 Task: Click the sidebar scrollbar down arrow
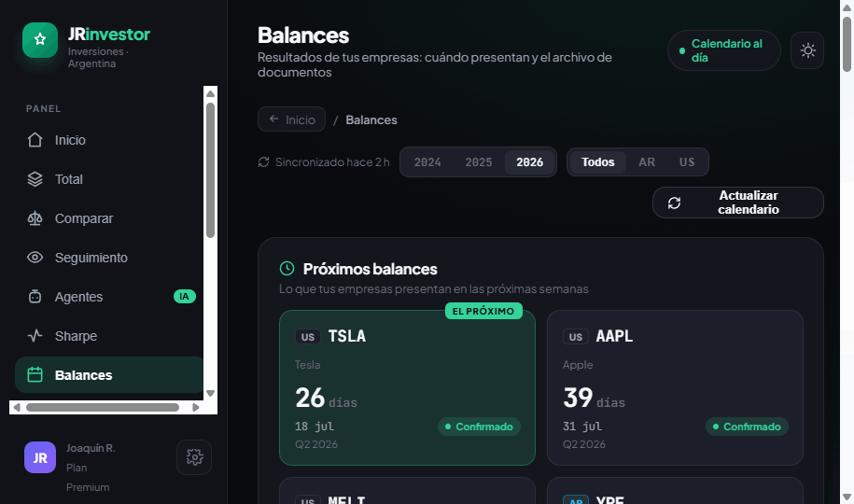pyautogui.click(x=210, y=393)
